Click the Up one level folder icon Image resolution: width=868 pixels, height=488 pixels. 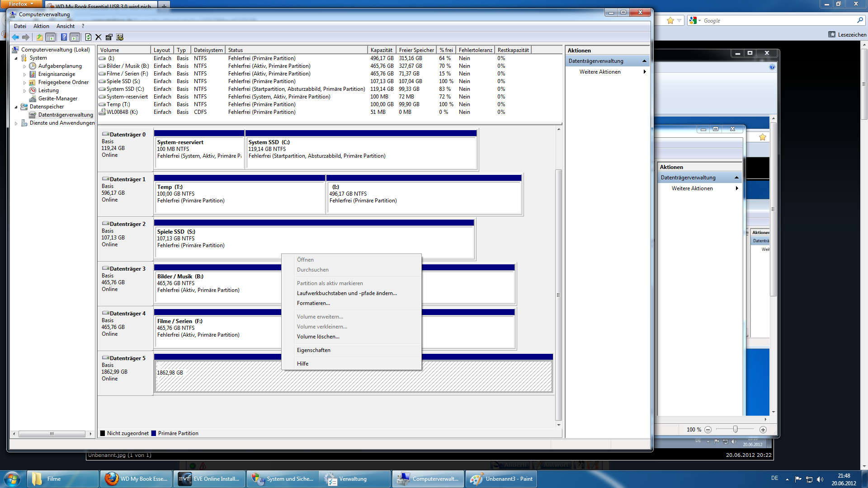(40, 37)
